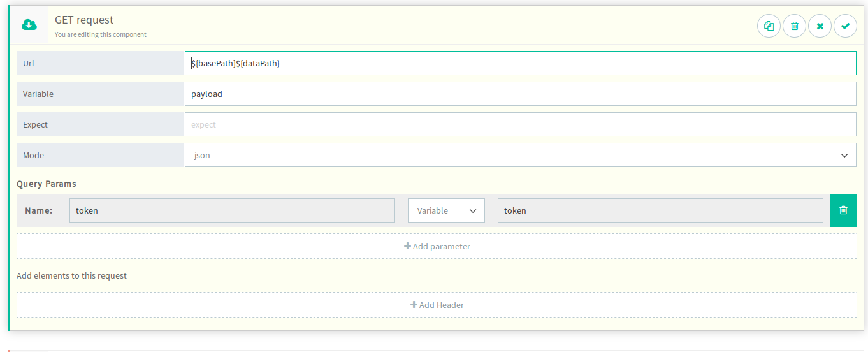
Task: Expand the Variable type dropdown for token
Action: 446,210
